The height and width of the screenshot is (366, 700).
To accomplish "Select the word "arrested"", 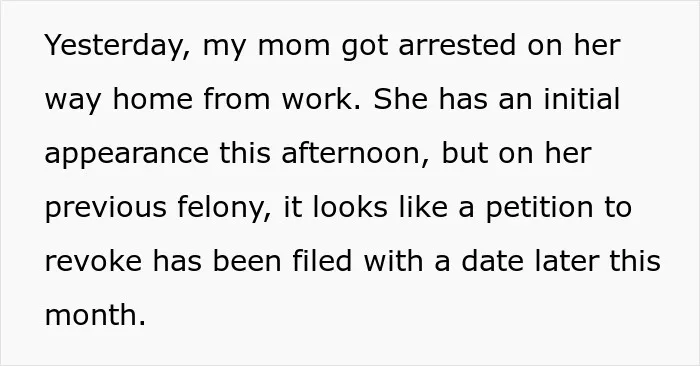I will [x=457, y=45].
